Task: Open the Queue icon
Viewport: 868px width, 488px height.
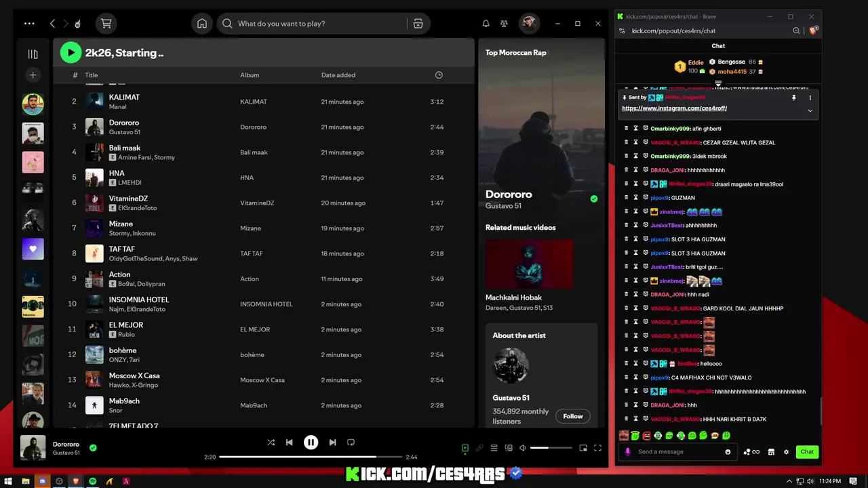Action: coord(494,448)
